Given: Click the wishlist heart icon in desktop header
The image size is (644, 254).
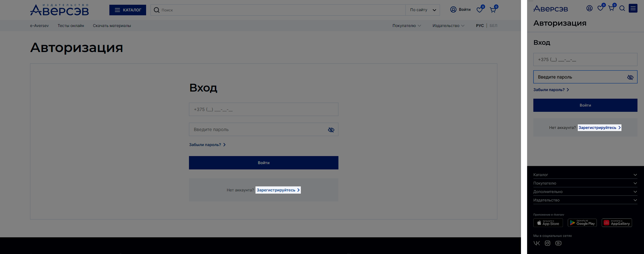Looking at the screenshot, I should [479, 10].
